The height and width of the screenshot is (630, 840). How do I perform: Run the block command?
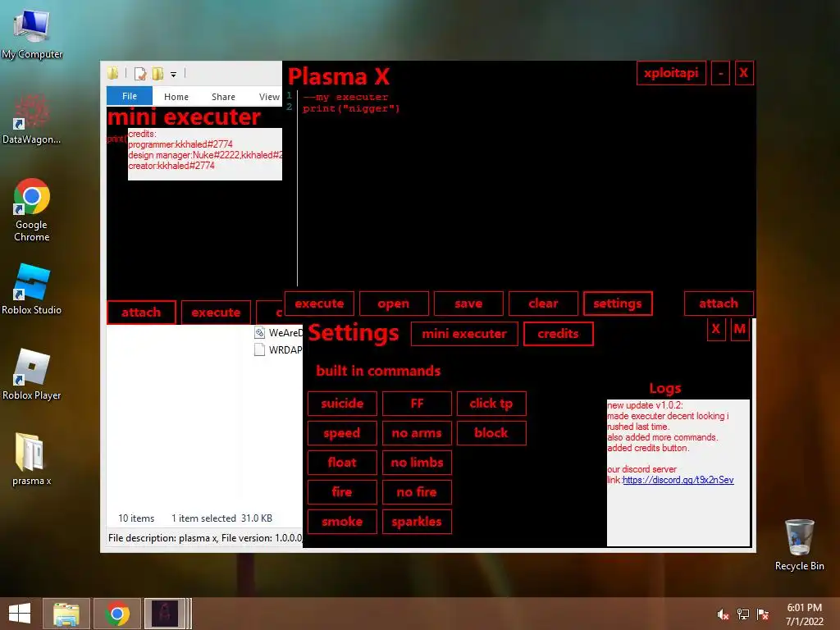(491, 433)
